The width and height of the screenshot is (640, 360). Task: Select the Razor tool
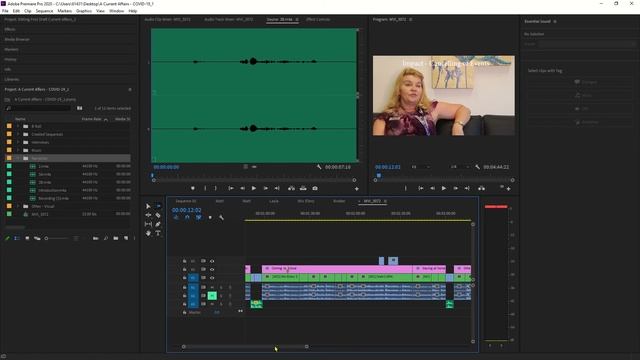pyautogui.click(x=158, y=215)
